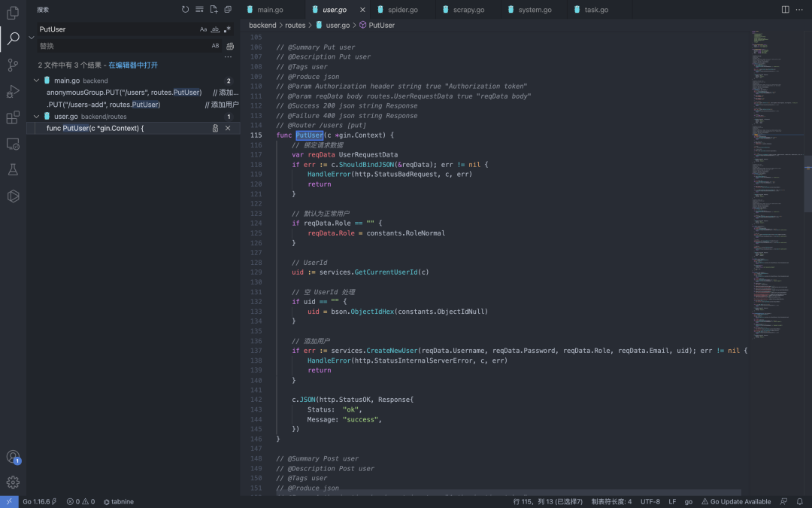Image resolution: width=812 pixels, height=508 pixels.
Task: Toggle match whole word option
Action: tap(215, 29)
